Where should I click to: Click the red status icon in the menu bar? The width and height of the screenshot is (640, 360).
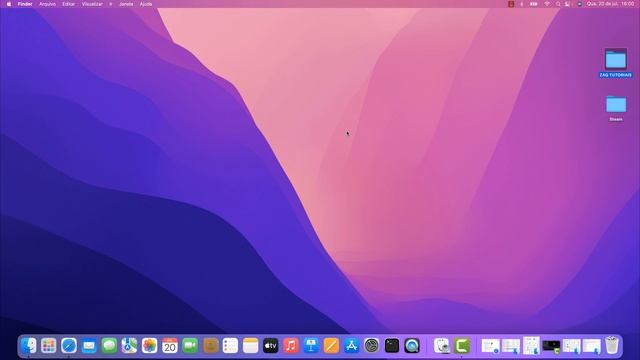tap(511, 4)
